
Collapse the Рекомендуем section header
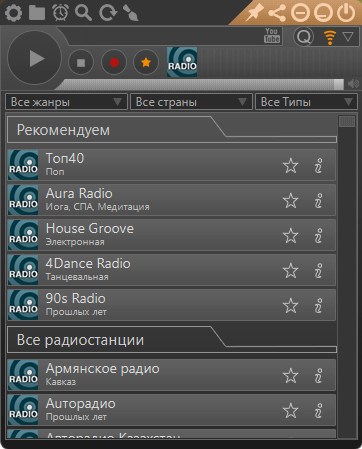(x=172, y=130)
